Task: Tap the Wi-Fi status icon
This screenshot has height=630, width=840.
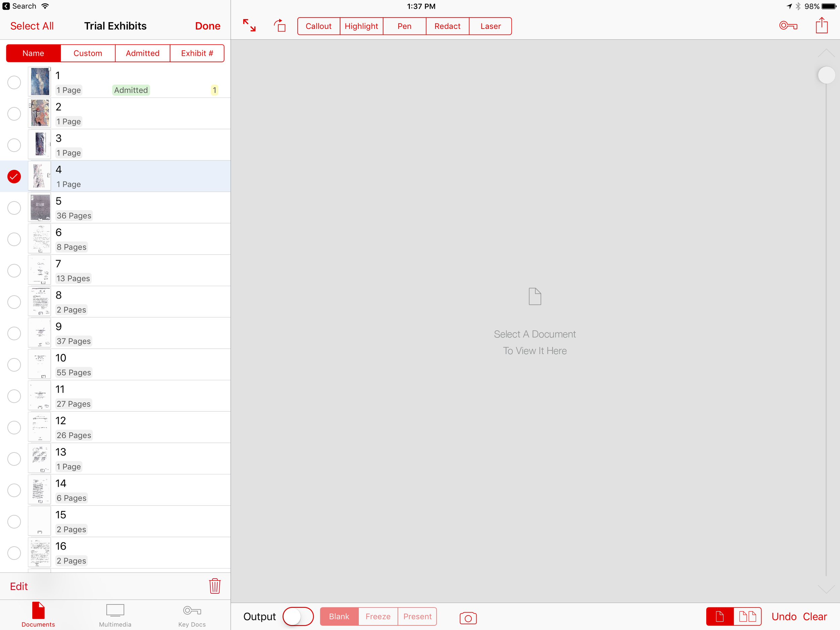Action: click(45, 6)
